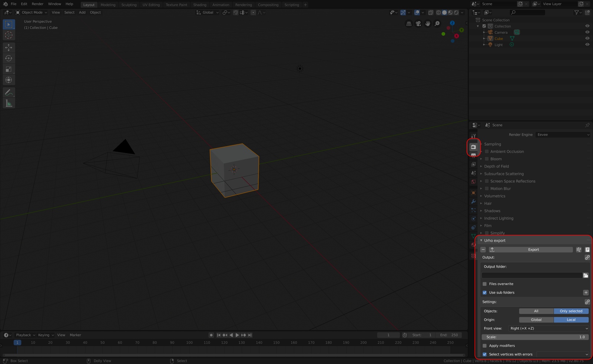Viewport: 593px width, 364px height.
Task: Open the Render menu
Action: coord(37,4)
